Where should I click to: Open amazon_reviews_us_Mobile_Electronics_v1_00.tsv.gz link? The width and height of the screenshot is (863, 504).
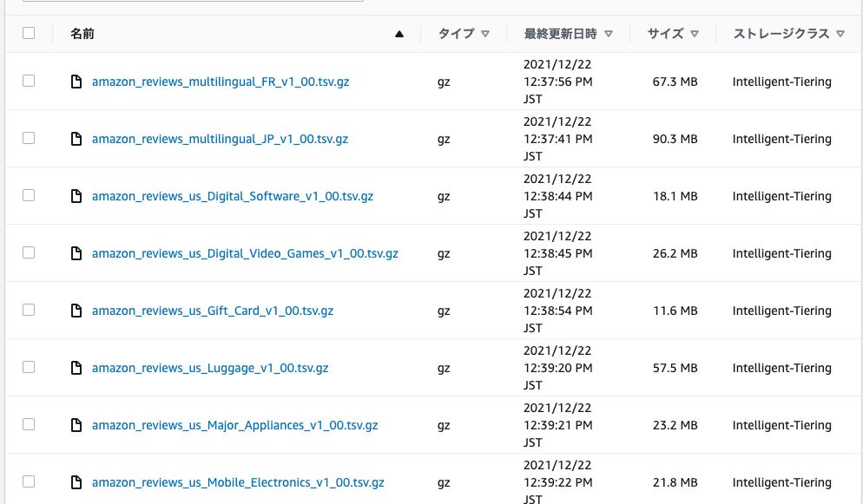pos(238,482)
